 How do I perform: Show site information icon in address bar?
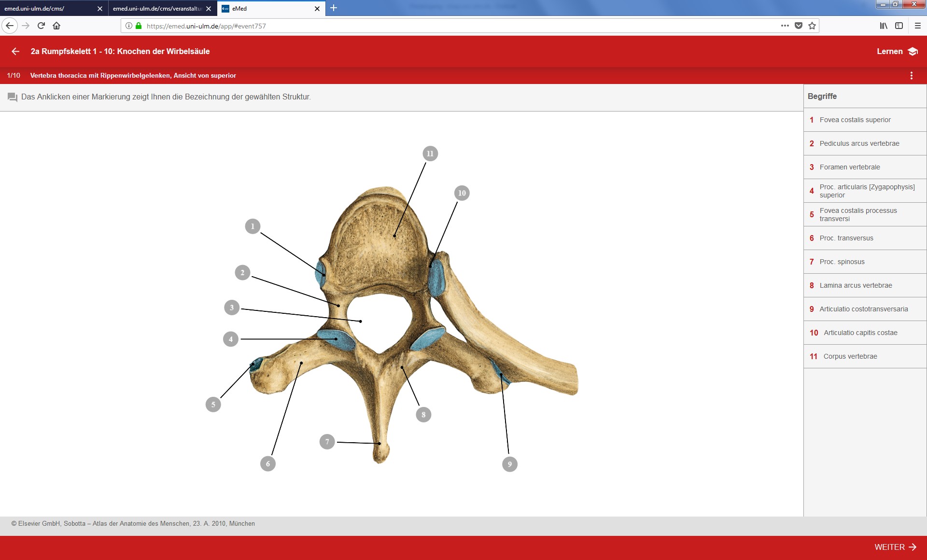click(x=129, y=26)
